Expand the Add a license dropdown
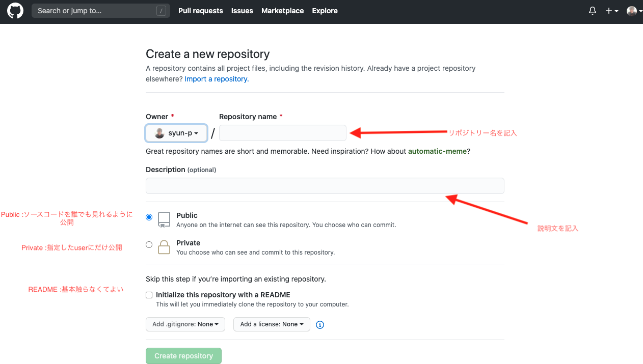The width and height of the screenshot is (643, 364). coord(272,324)
